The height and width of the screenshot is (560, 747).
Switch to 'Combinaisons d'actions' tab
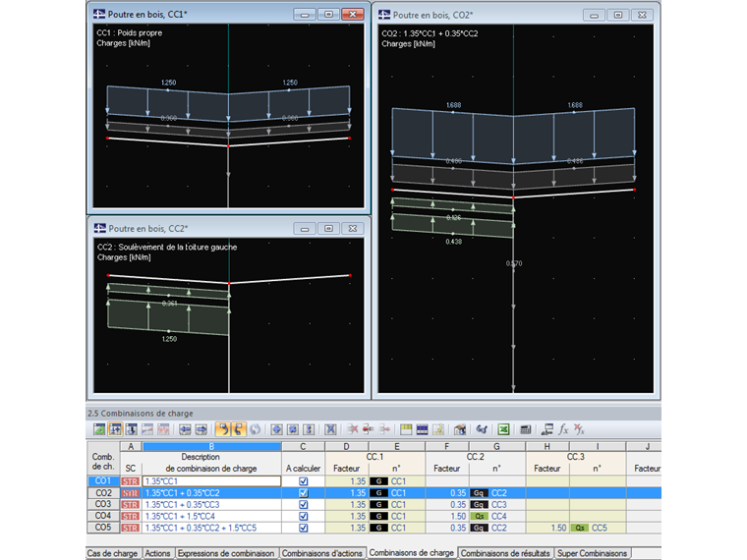coord(322,553)
